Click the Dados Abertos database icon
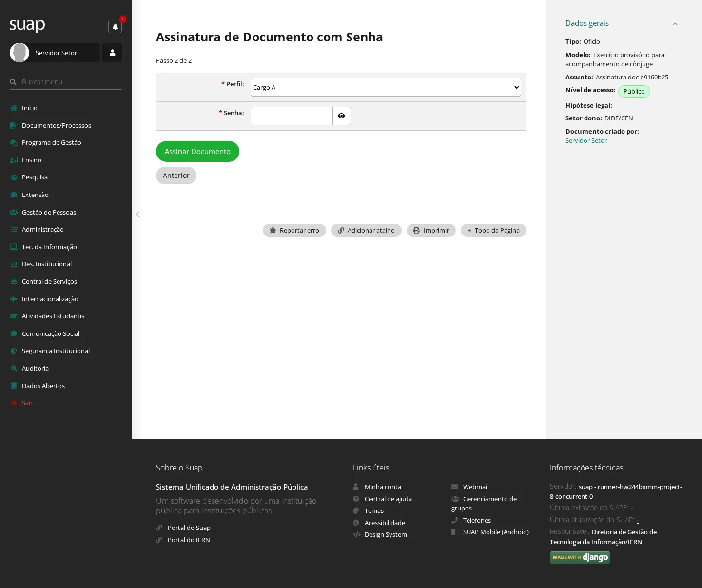Screen dimensions: 702x588 point(14,386)
